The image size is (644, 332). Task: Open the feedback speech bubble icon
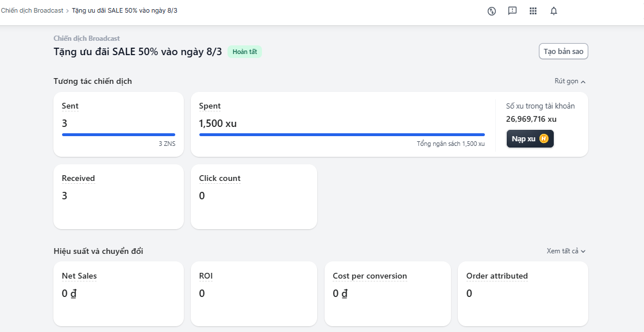512,11
